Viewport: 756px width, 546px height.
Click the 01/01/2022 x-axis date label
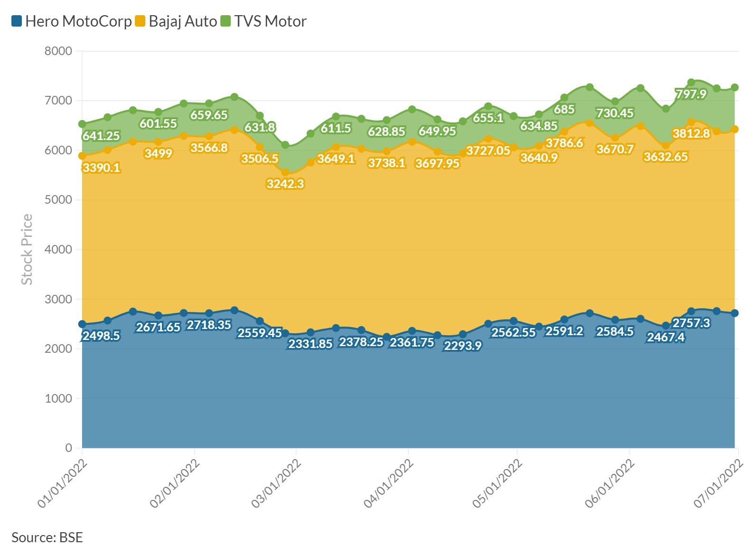[x=63, y=483]
